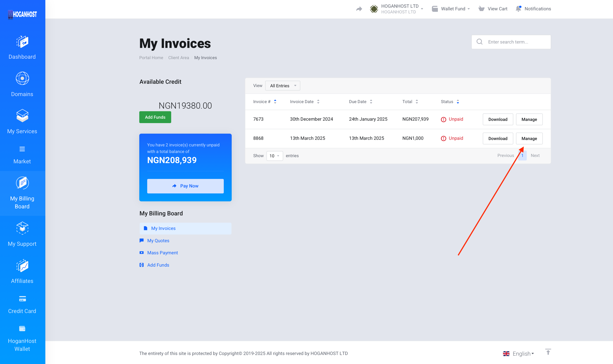
Task: Manage invoice 7673
Action: (529, 119)
